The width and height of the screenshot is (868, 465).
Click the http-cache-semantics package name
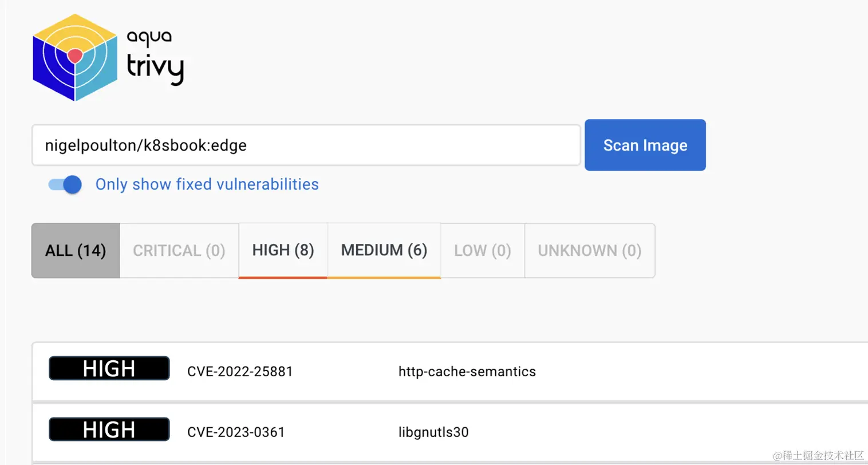click(x=467, y=372)
